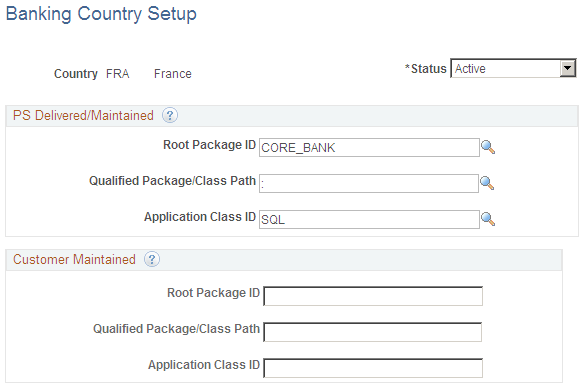This screenshot has width=584, height=389.
Task: Click the Customer Maintained section heading
Action: 74,259
